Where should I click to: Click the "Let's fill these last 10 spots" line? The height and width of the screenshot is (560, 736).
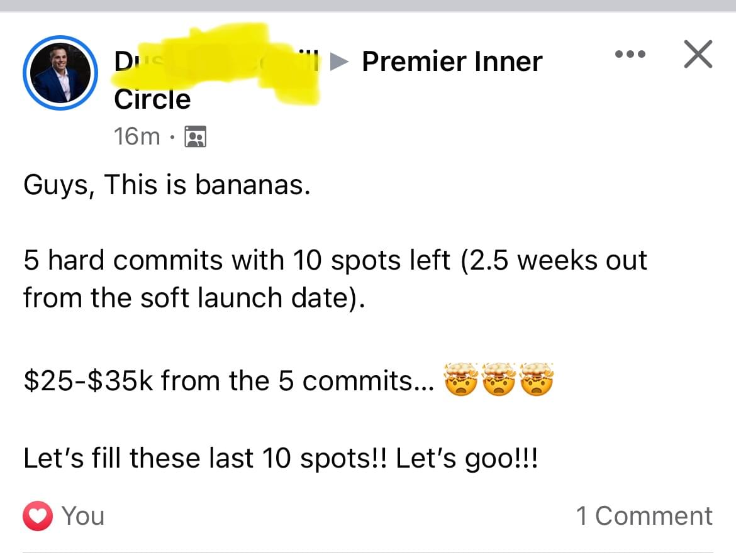click(x=281, y=459)
